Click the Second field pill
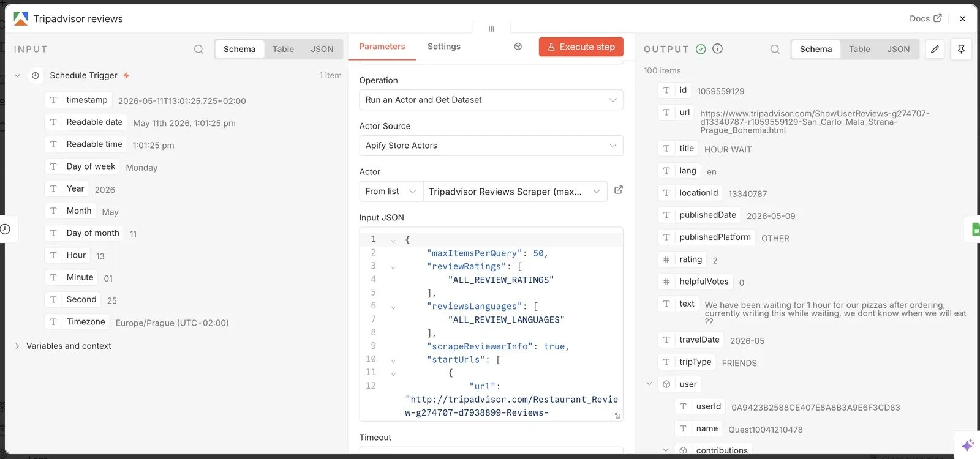The width and height of the screenshot is (980, 459). point(73,300)
